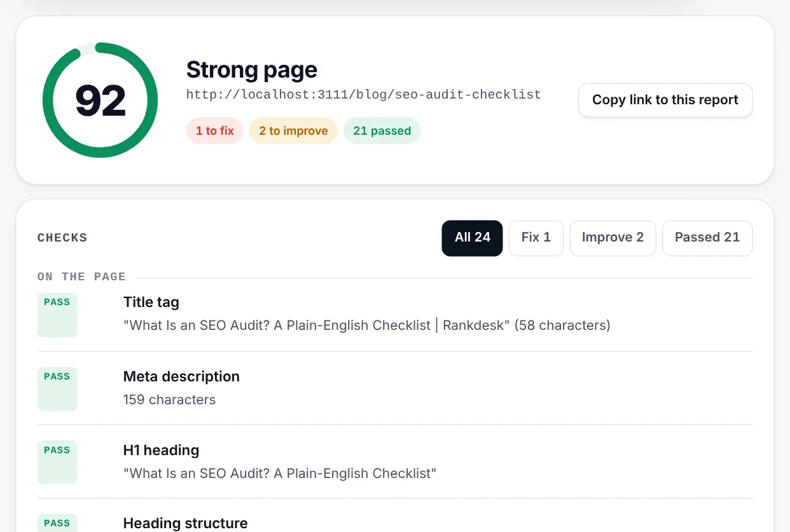Image resolution: width=790 pixels, height=532 pixels.
Task: Show the Improve 2 checks
Action: point(613,238)
